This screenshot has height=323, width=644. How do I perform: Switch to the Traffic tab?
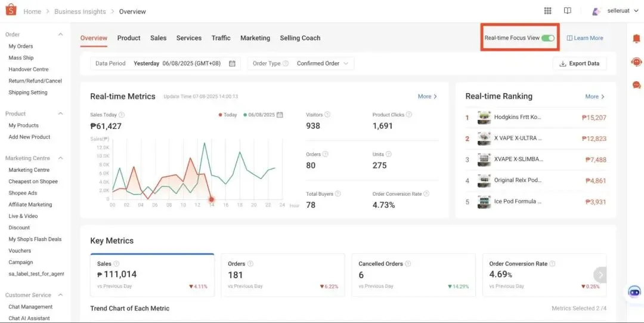point(221,38)
